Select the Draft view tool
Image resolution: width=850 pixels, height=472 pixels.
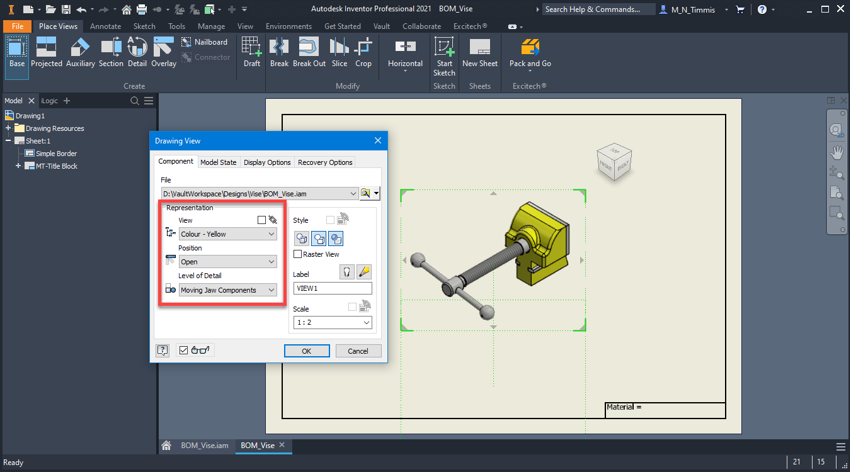coord(252,53)
